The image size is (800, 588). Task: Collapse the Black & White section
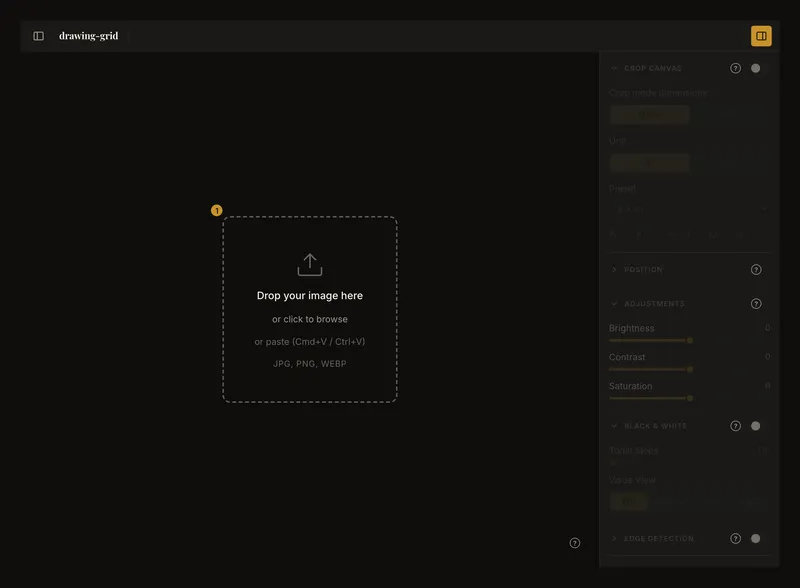tap(614, 426)
